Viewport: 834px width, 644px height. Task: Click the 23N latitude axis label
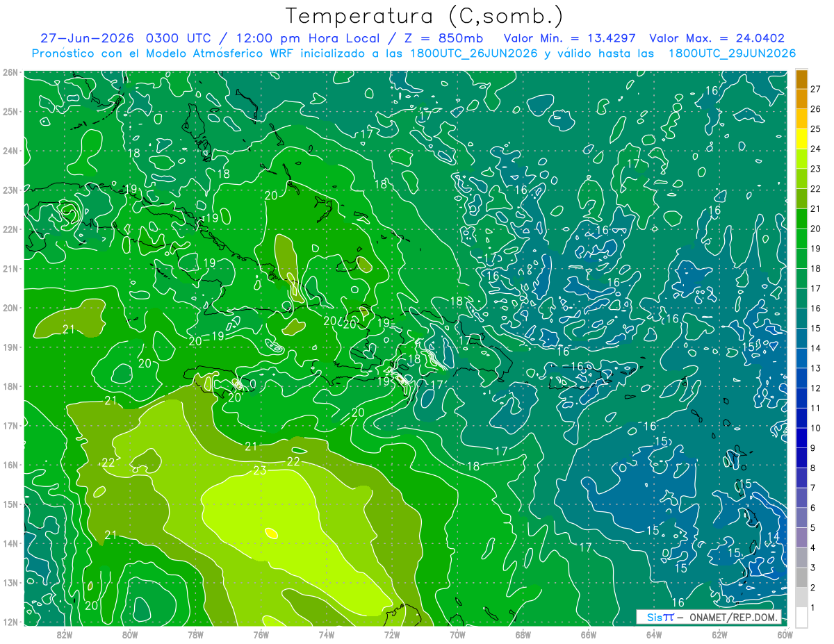coord(10,190)
